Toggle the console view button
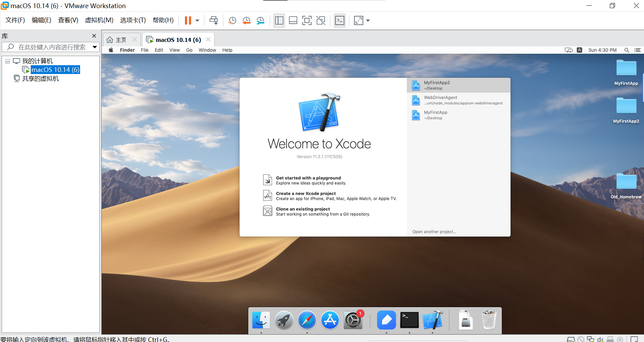Viewport: 644px width, 342px height. pos(340,21)
